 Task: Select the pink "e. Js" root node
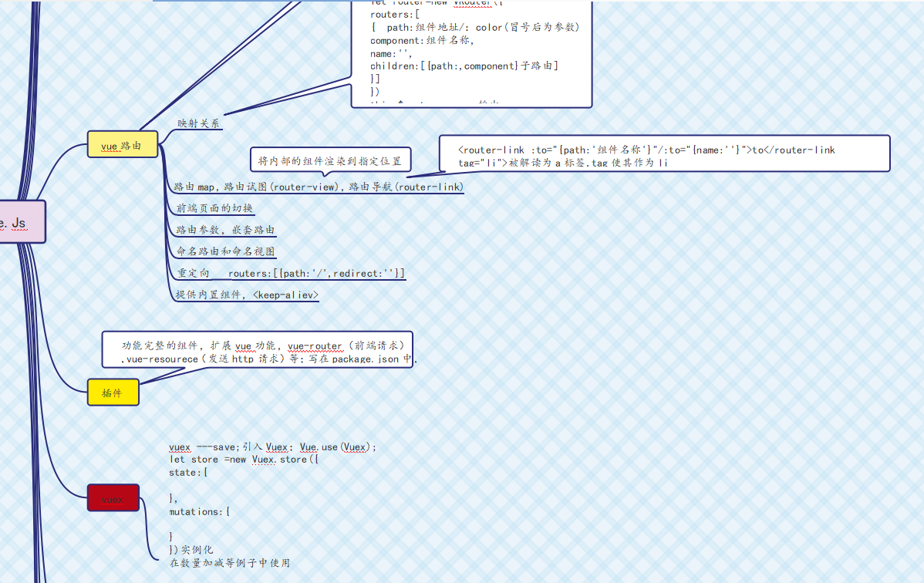click(x=22, y=221)
